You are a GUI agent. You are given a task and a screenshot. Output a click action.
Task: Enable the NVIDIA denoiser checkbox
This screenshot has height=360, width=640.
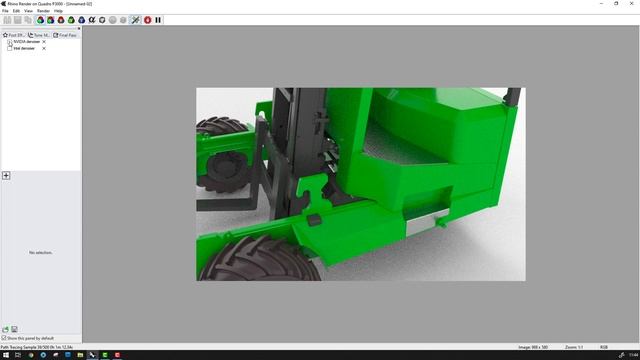tap(9, 42)
